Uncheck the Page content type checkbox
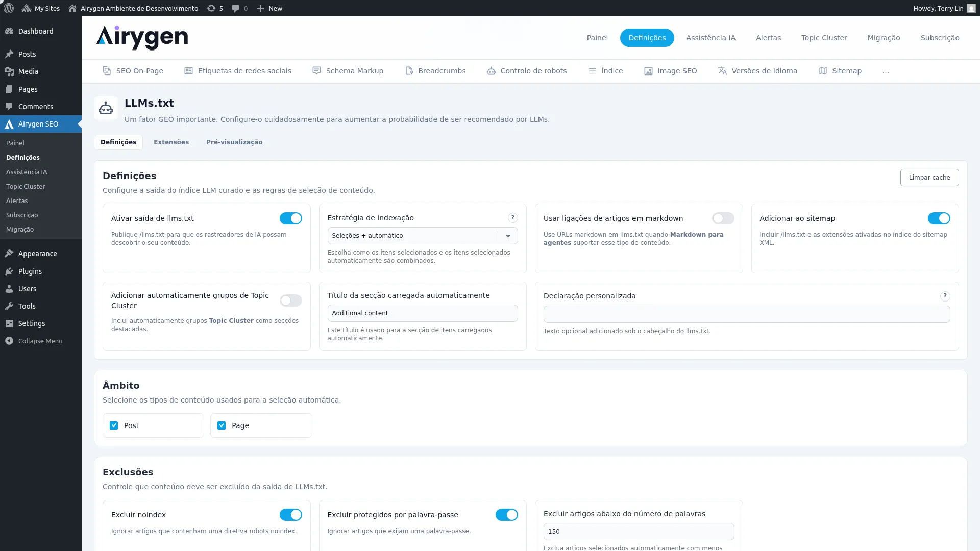 (222, 425)
